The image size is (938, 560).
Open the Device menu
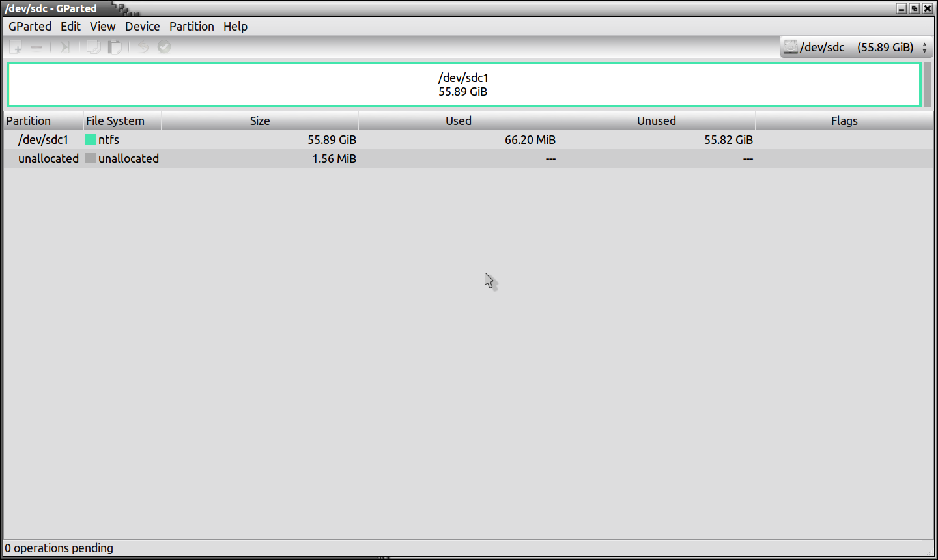143,27
